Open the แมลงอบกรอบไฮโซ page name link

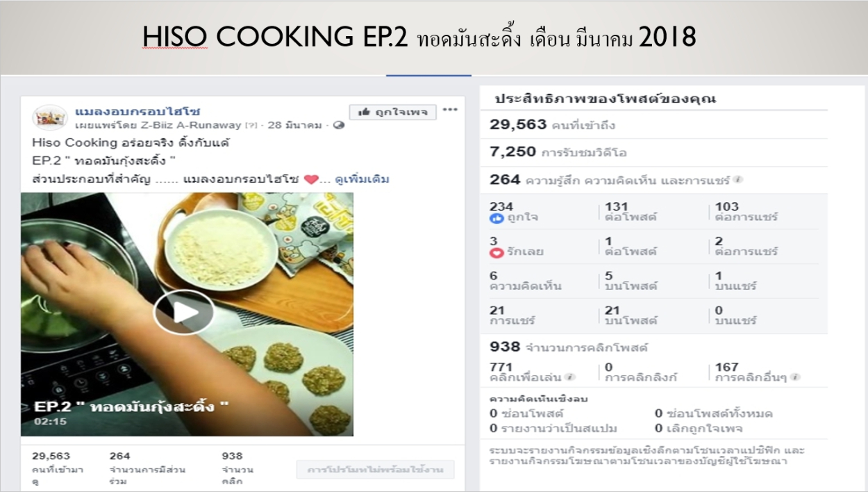coord(138,111)
